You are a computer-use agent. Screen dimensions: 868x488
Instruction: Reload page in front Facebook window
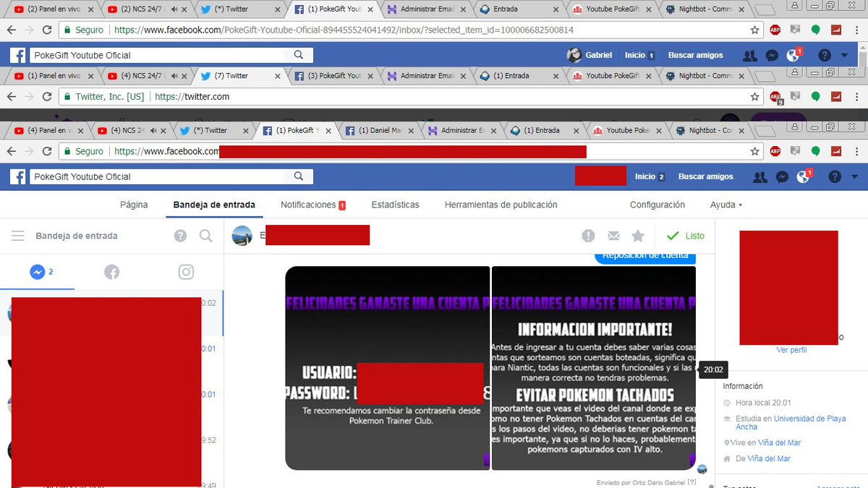pyautogui.click(x=47, y=151)
